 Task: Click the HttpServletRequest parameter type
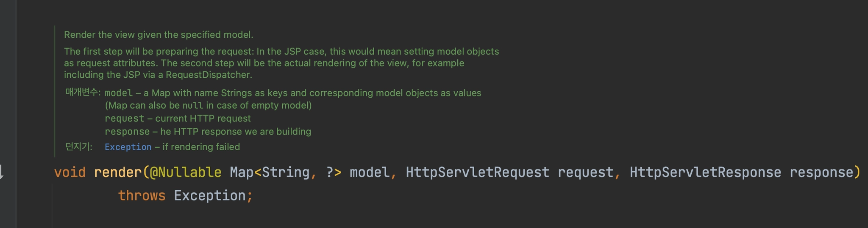point(477,172)
